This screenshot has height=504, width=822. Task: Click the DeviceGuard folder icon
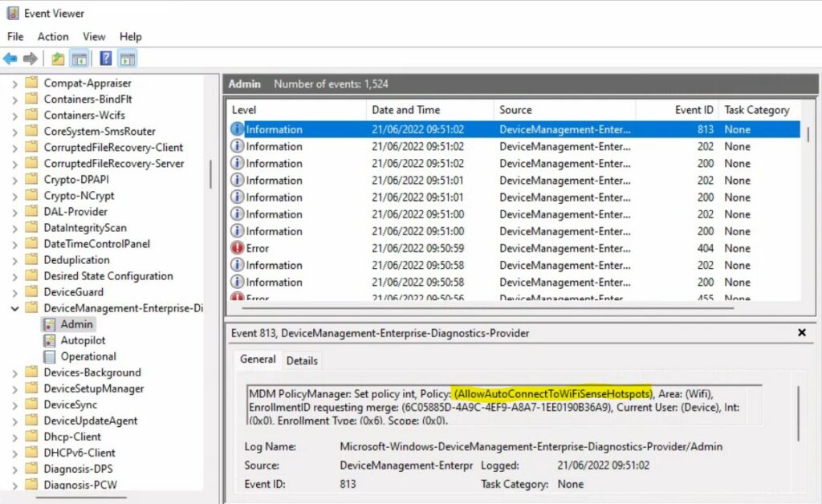click(32, 291)
